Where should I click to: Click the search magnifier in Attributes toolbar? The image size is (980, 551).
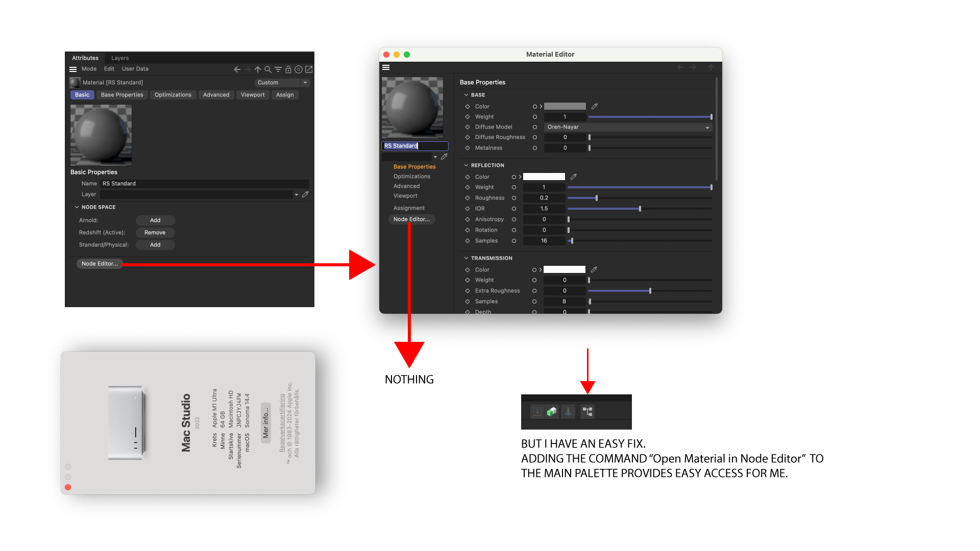click(x=267, y=69)
